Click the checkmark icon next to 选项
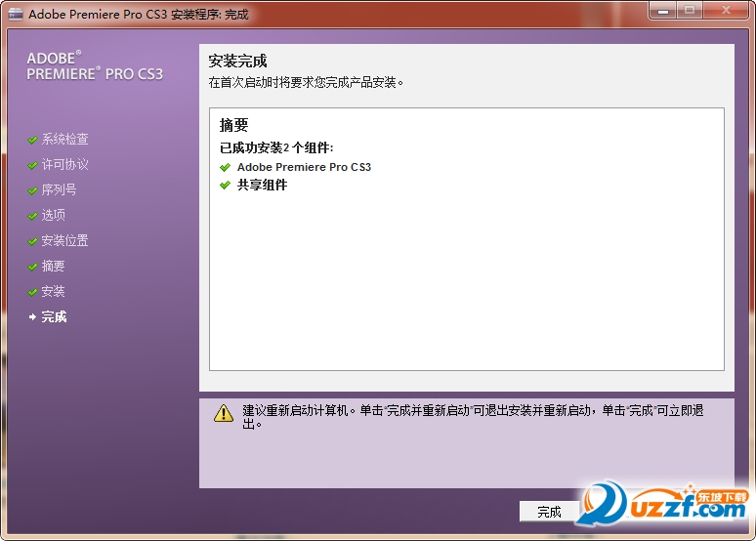 tap(32, 216)
